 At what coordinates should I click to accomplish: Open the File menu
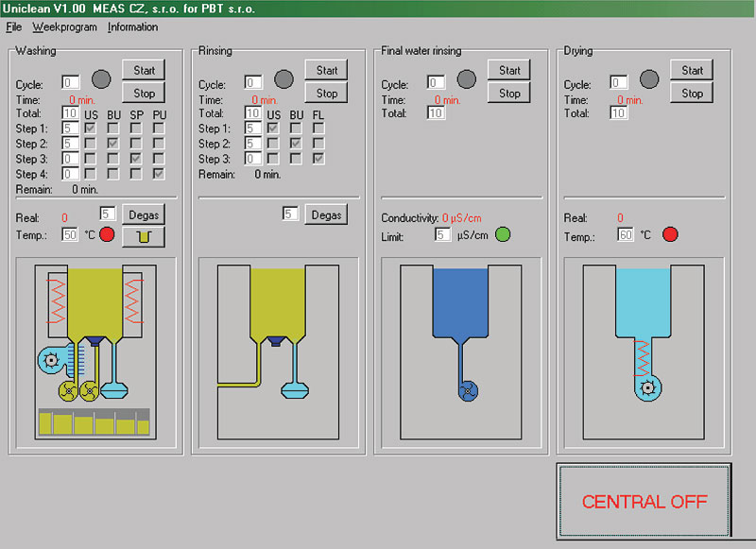(13, 27)
